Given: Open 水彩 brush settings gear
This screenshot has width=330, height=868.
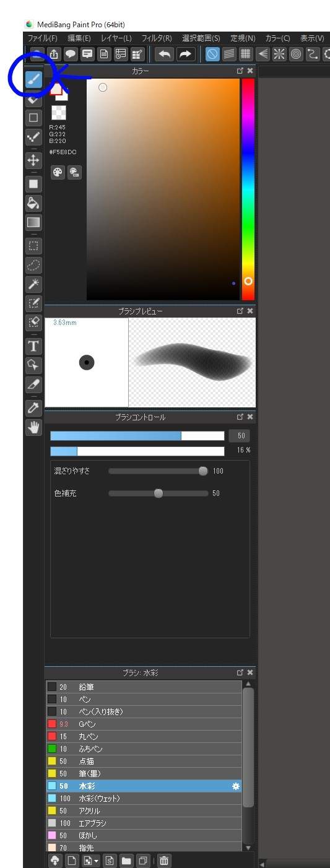Looking at the screenshot, I should point(235,786).
